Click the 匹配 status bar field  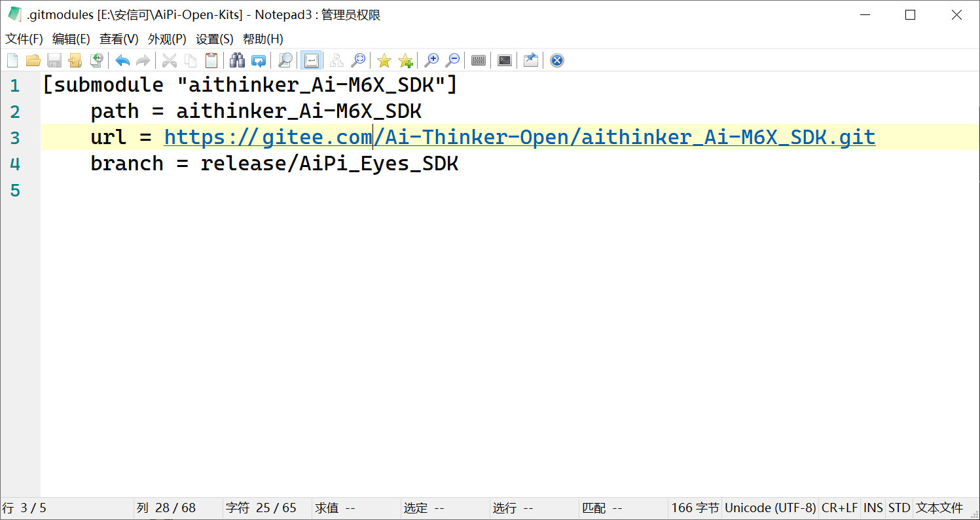tap(623, 508)
